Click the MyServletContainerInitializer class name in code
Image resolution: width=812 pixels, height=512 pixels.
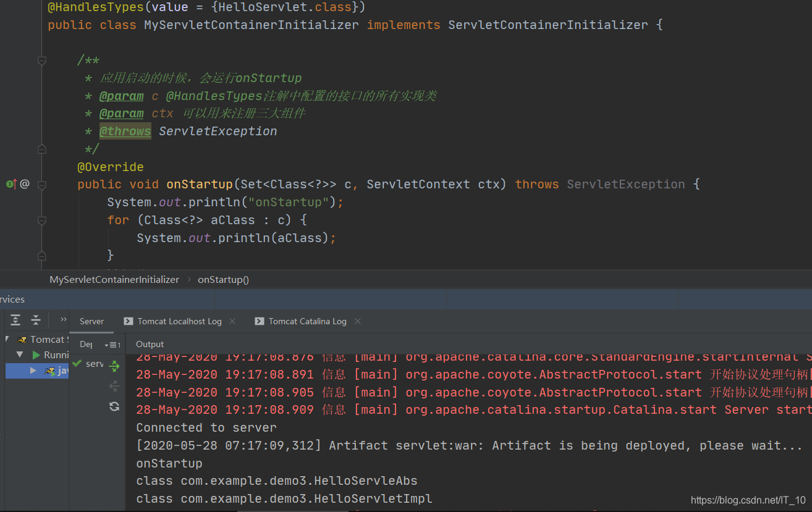coord(252,25)
